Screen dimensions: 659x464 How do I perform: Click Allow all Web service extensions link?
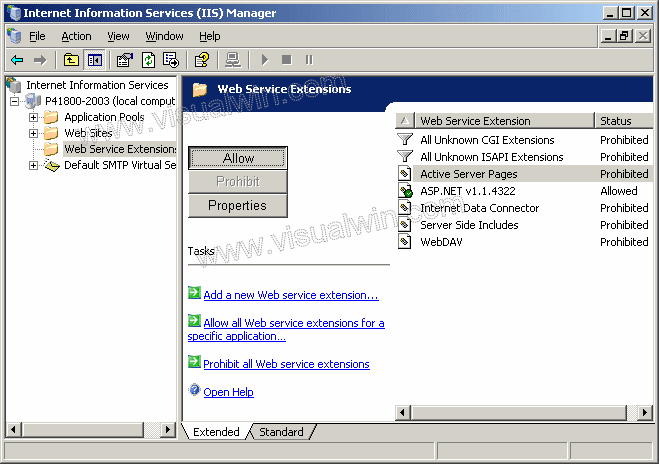[286, 330]
